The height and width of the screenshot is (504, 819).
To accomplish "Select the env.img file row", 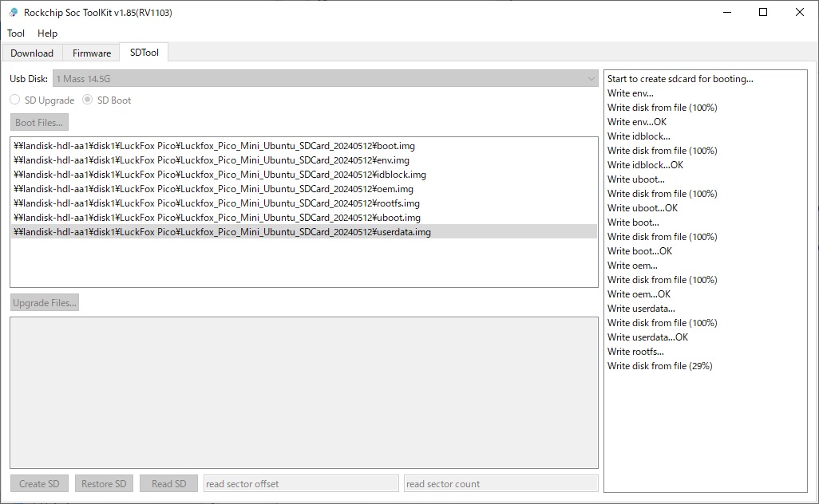I will (304, 160).
